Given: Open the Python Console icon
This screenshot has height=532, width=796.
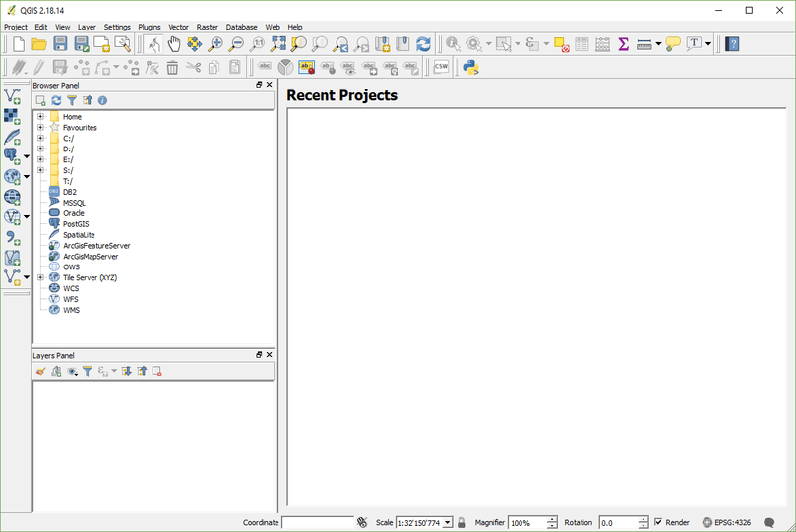Looking at the screenshot, I should (471, 67).
